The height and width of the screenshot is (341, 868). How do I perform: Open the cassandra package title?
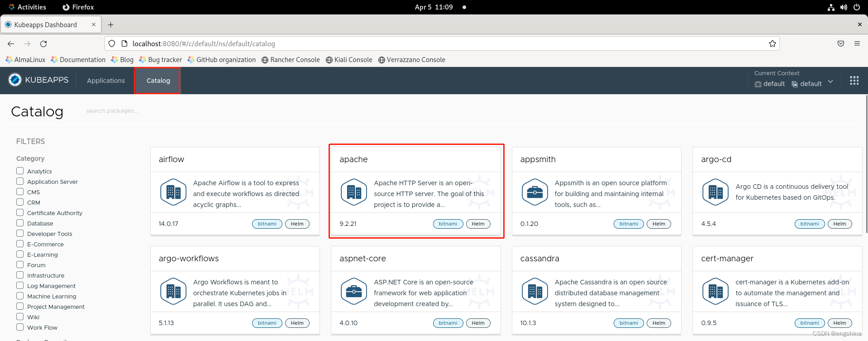(x=539, y=259)
